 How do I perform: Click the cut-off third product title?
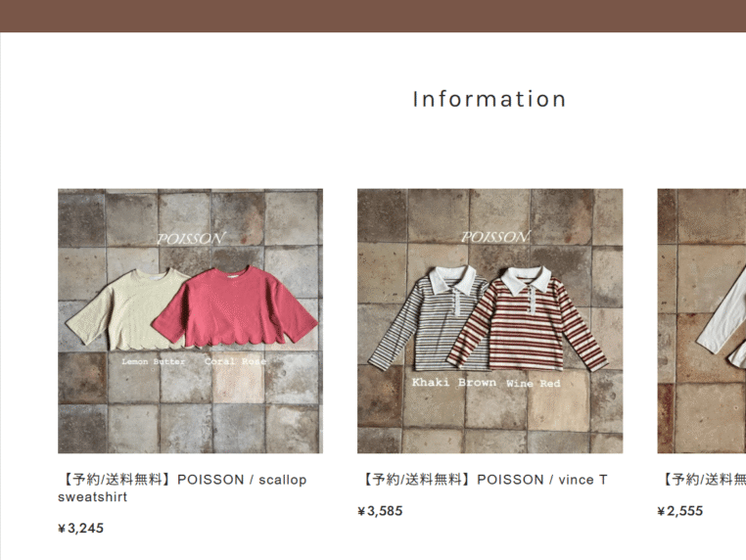coord(702,479)
